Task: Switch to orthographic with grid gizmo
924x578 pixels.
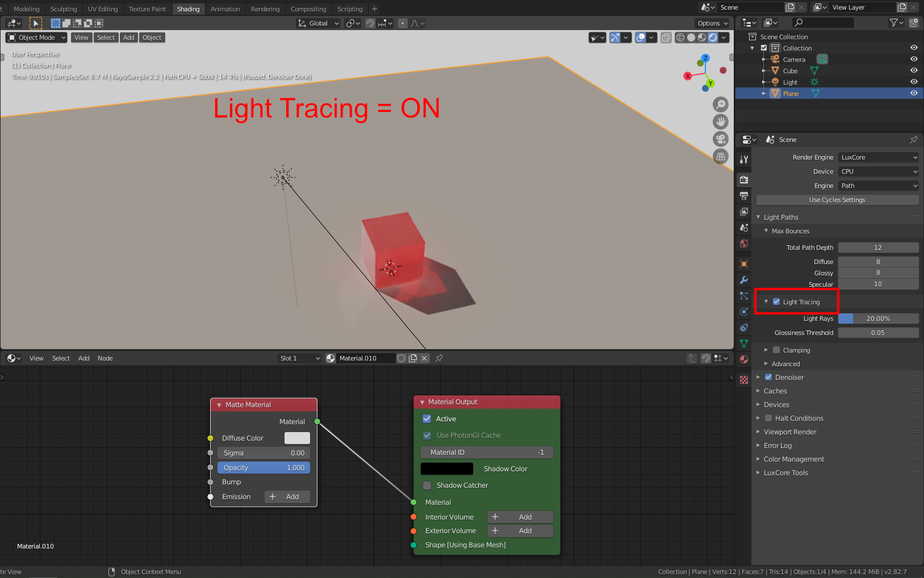Action: pos(721,156)
